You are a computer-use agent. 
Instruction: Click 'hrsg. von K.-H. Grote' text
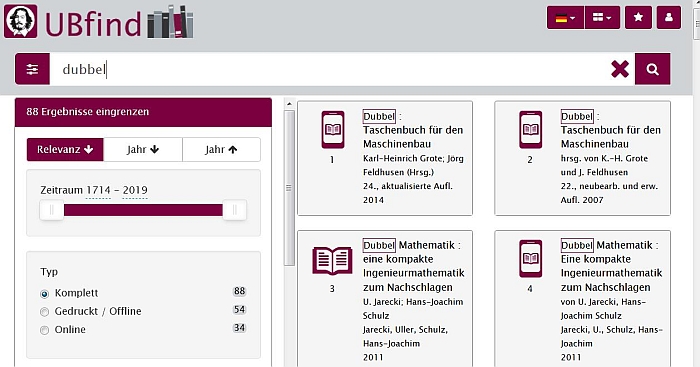[x=604, y=158]
